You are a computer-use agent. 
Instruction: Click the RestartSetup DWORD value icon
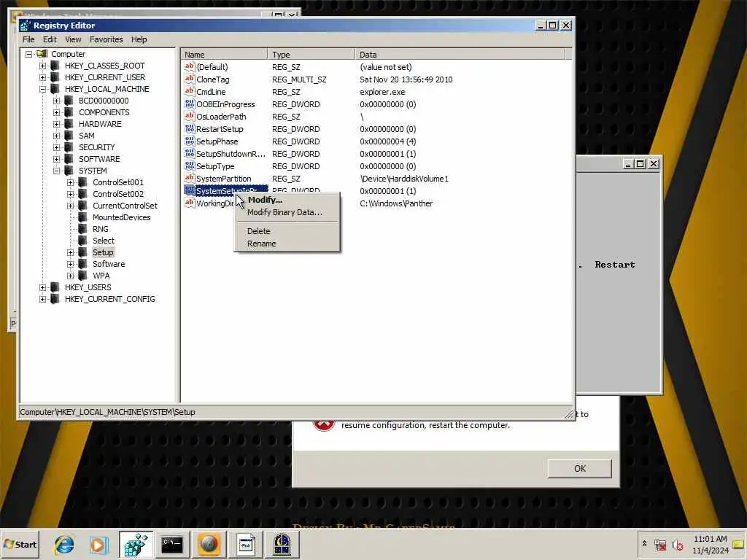(190, 128)
